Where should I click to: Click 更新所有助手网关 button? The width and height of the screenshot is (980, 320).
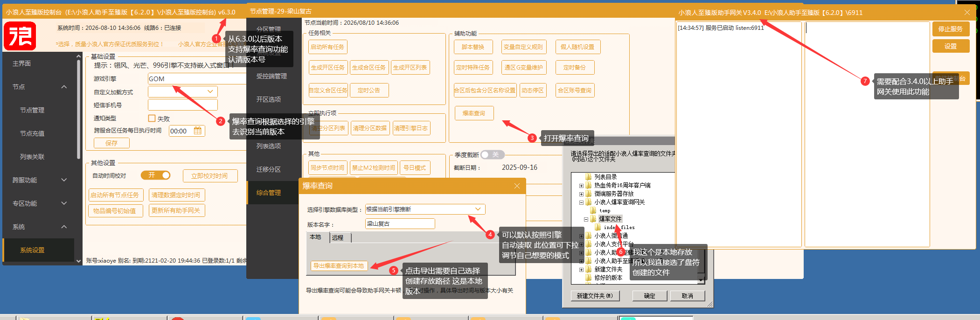pyautogui.click(x=176, y=211)
